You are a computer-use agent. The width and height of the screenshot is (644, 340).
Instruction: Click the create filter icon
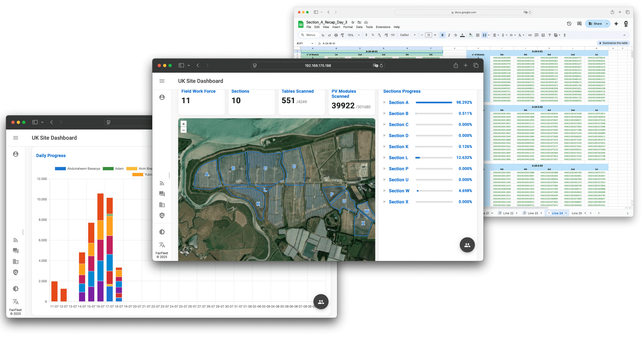click(x=550, y=35)
